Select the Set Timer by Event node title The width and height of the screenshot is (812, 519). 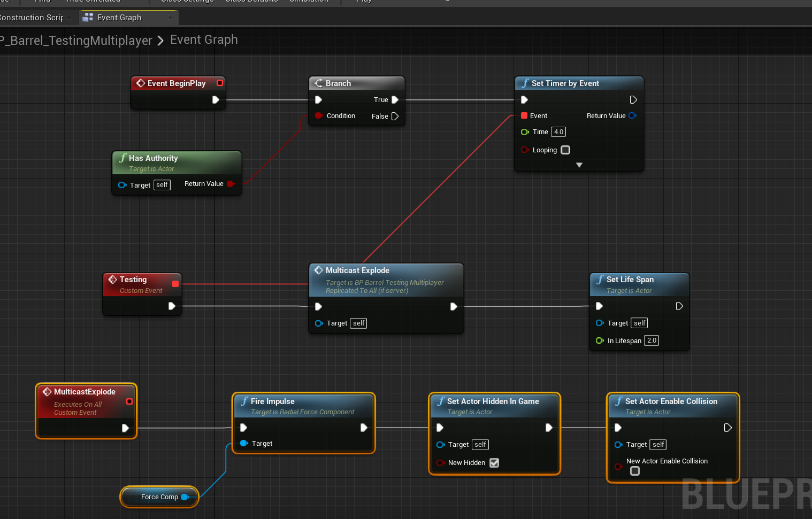pyautogui.click(x=565, y=83)
